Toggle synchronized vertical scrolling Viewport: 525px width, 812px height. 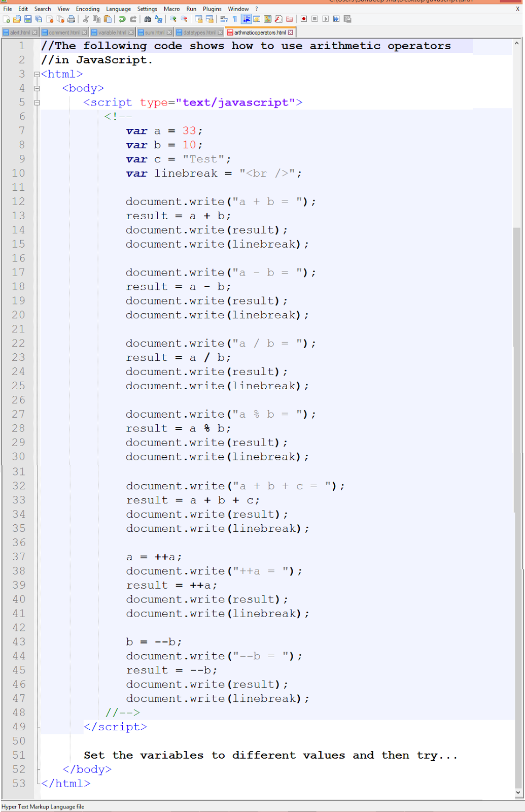point(198,19)
